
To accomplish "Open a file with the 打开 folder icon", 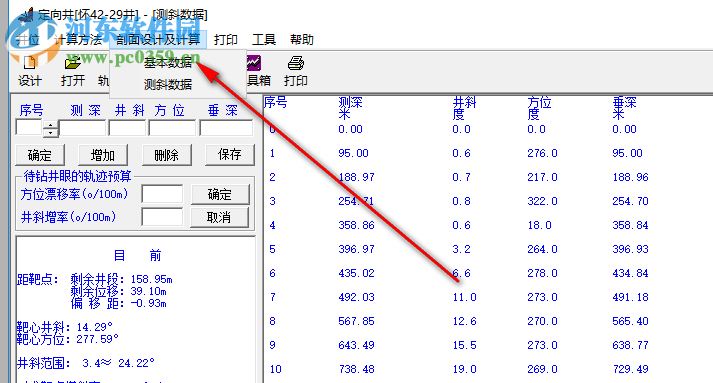I will 73,62.
